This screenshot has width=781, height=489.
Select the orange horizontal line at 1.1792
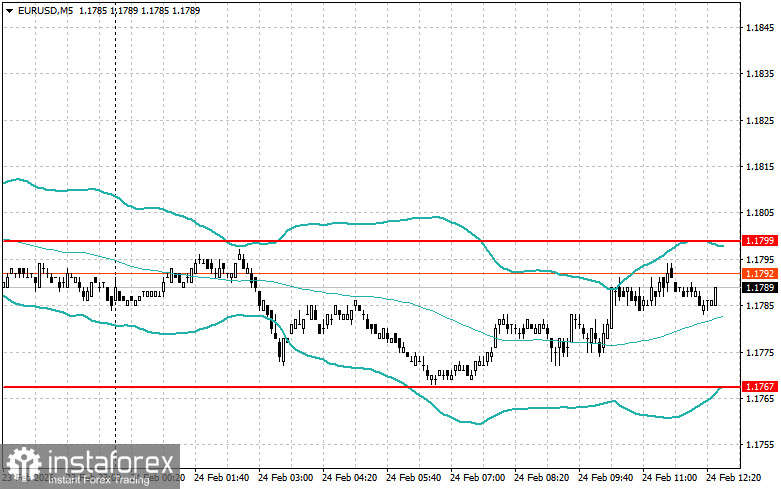[x=371, y=273]
